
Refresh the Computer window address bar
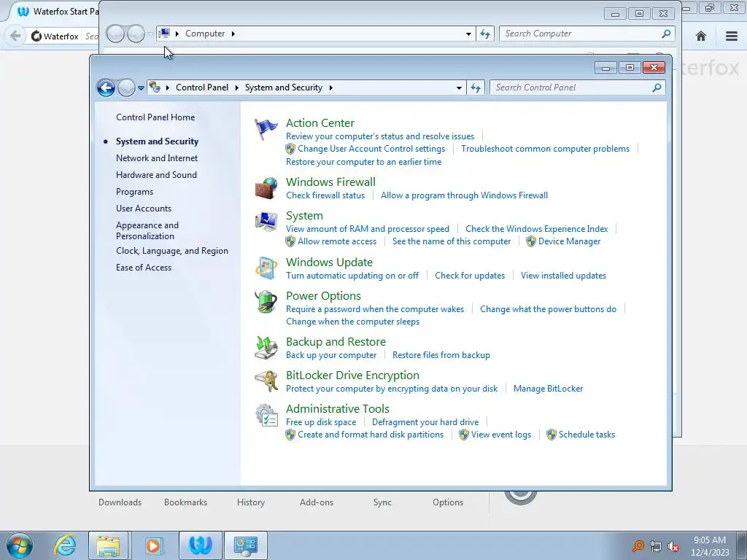pos(485,34)
